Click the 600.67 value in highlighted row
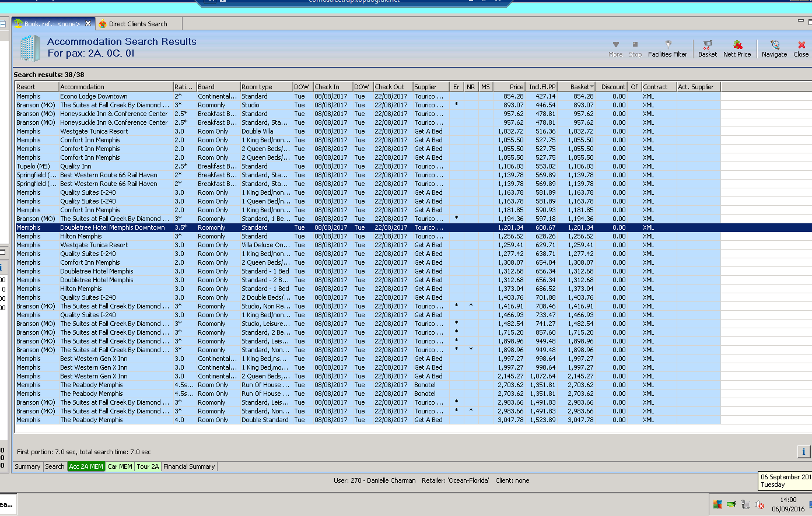Viewport: 812px width, 516px height. click(x=545, y=227)
